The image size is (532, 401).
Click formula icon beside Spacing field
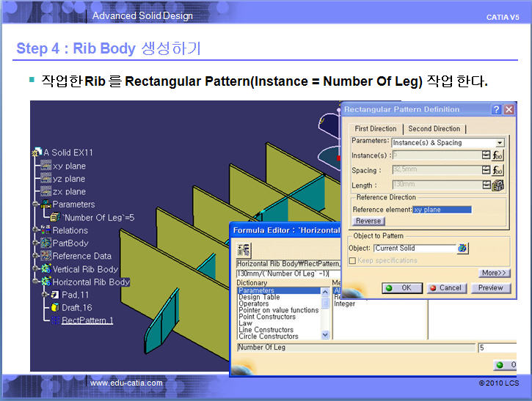click(498, 170)
